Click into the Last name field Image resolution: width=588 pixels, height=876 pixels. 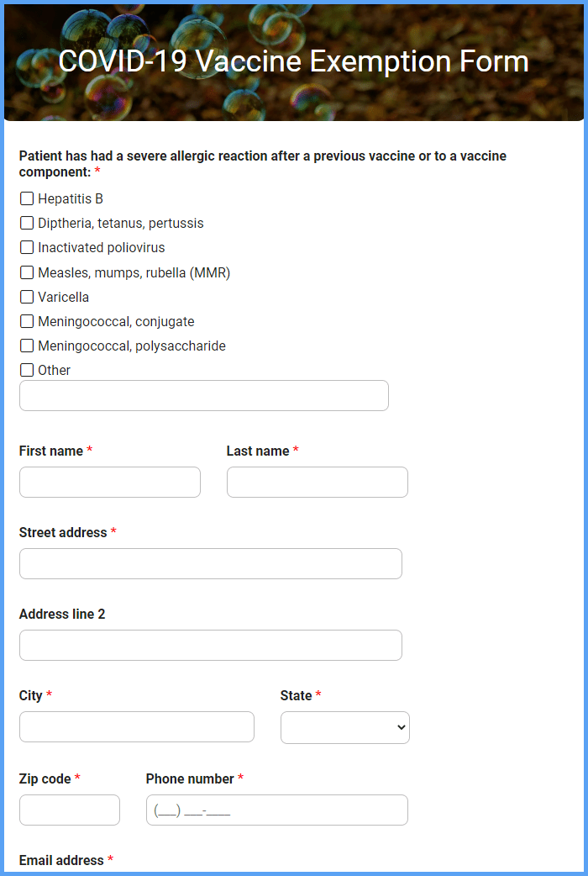(318, 482)
